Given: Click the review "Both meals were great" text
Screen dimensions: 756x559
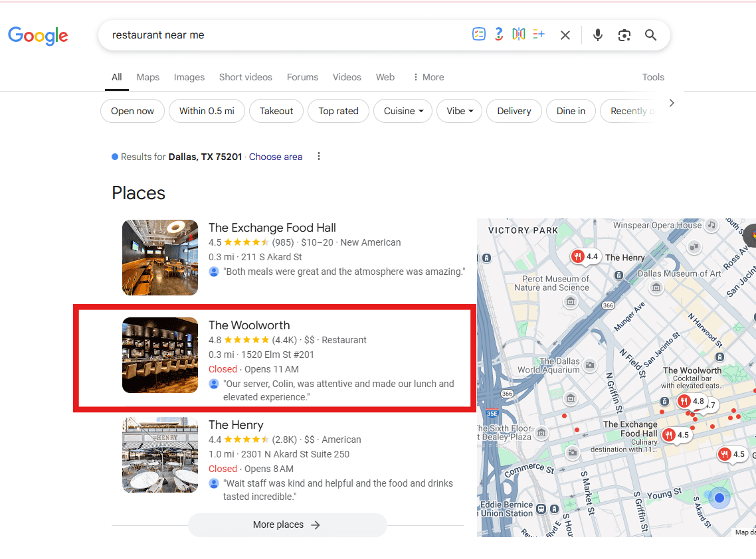Looking at the screenshot, I should click(x=344, y=272).
